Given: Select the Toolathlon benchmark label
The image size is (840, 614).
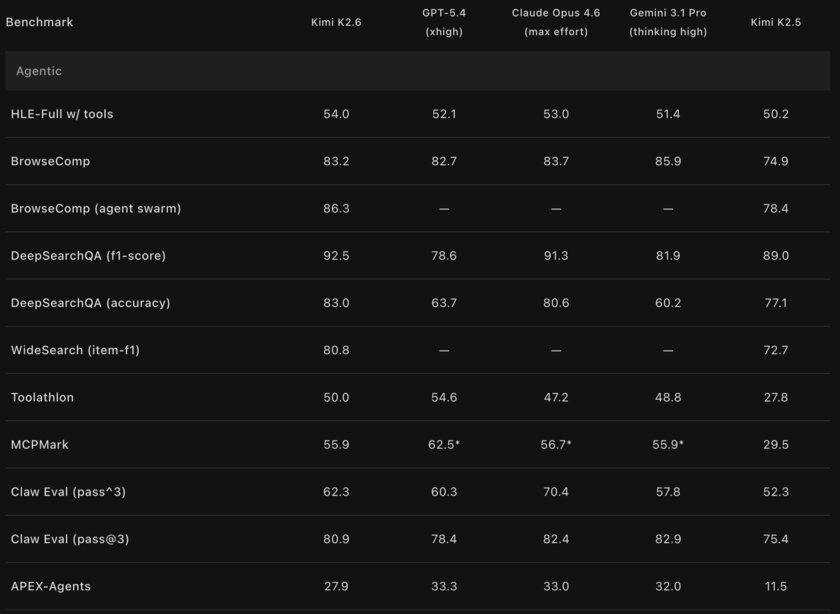Looking at the screenshot, I should pos(42,397).
